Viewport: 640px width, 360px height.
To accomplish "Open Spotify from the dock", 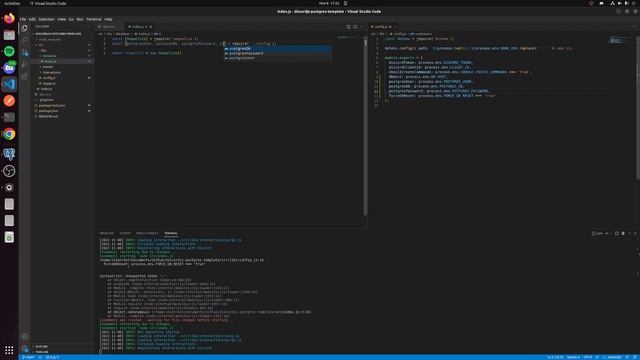I will coord(9,51).
